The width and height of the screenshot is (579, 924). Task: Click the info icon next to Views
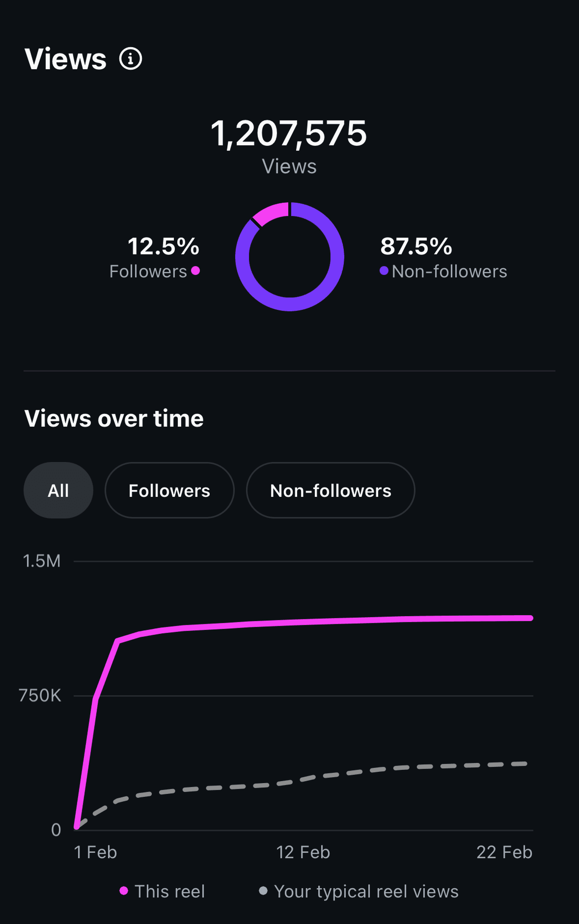pos(131,59)
